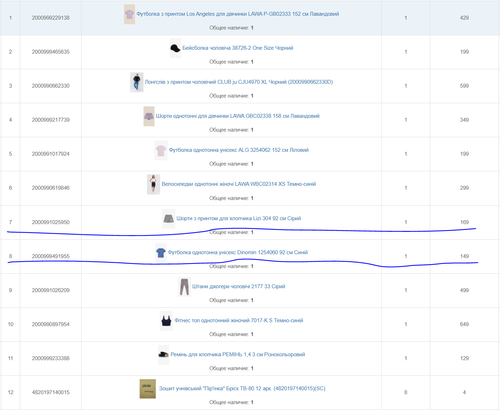Select barcode 2000991017924
This screenshot has height=412, width=500.
(51, 154)
